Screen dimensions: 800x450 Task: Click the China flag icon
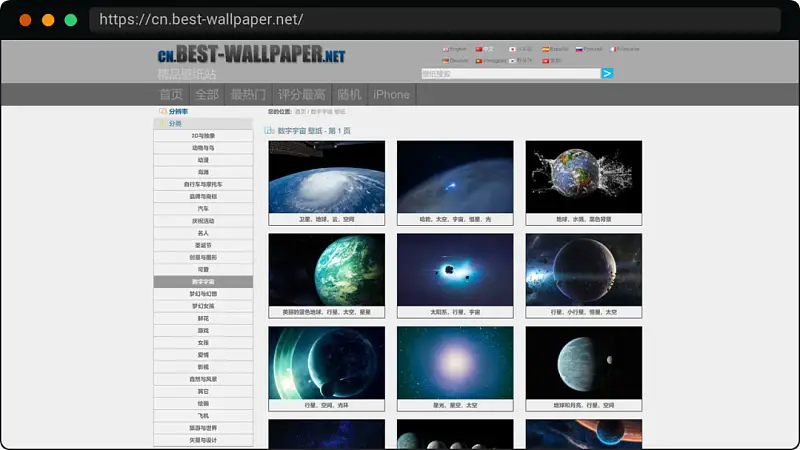point(479,49)
